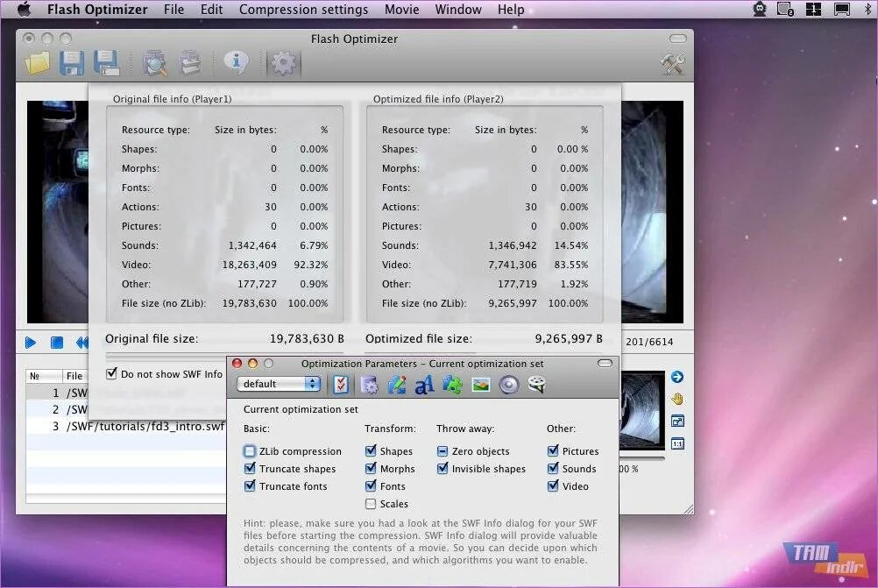Click Optimization Parameters toolbar toggle pill
The width and height of the screenshot is (878, 588).
605,364
